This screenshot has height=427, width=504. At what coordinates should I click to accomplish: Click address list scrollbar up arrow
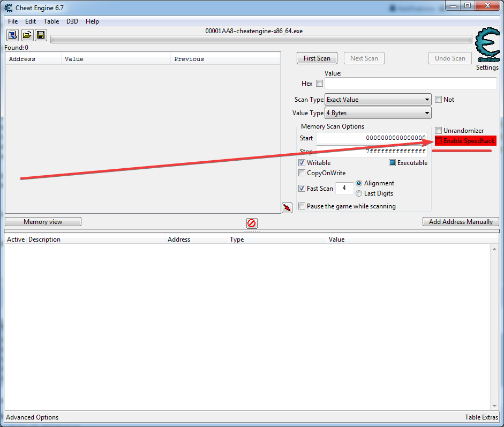(x=494, y=249)
